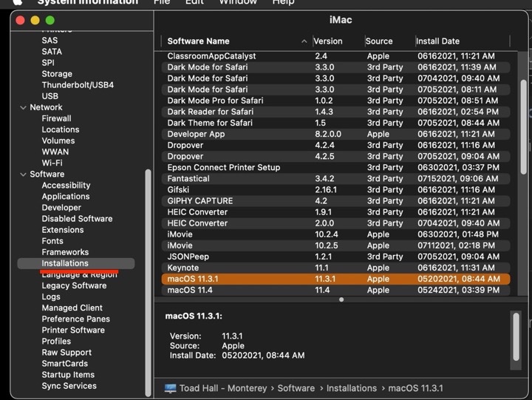
Task: Sort the list by Version column
Action: tap(327, 41)
